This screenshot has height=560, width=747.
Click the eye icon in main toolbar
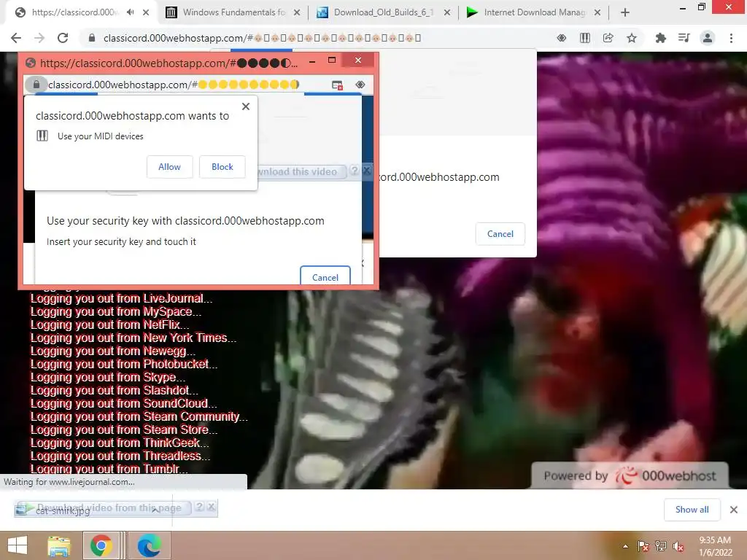pos(562,38)
